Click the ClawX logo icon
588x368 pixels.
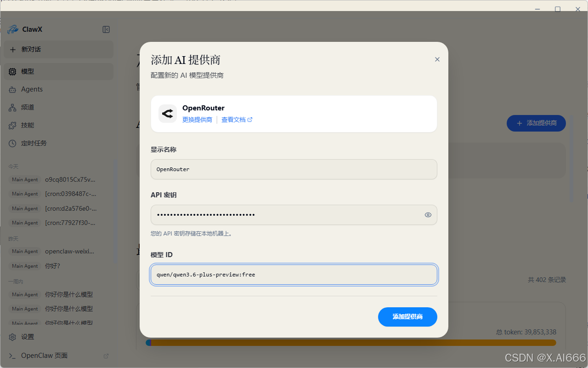(12, 29)
